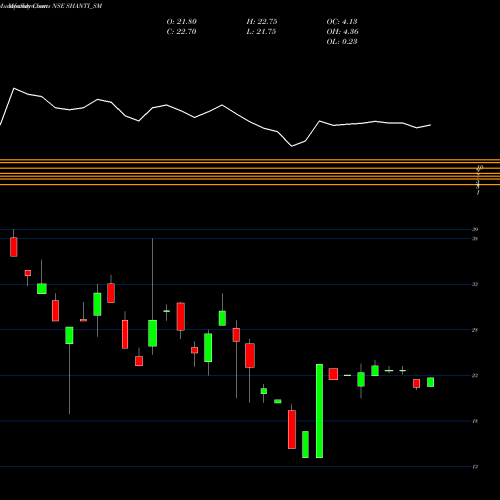Screen dimensions: 500x500
Task: Click the 39 price axis label
Action: point(475,229)
